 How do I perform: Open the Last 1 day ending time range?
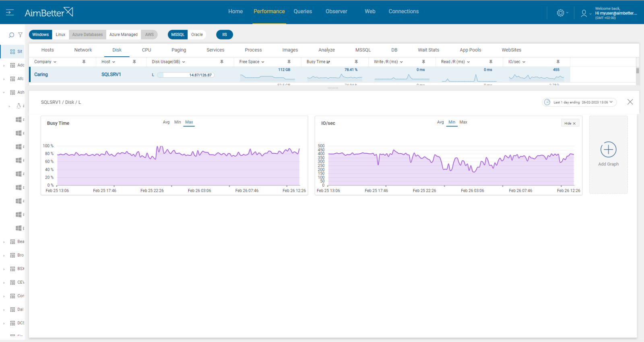579,102
